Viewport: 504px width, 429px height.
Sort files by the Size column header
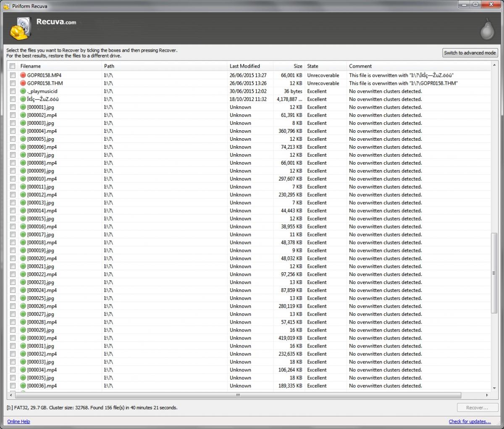tap(289, 66)
